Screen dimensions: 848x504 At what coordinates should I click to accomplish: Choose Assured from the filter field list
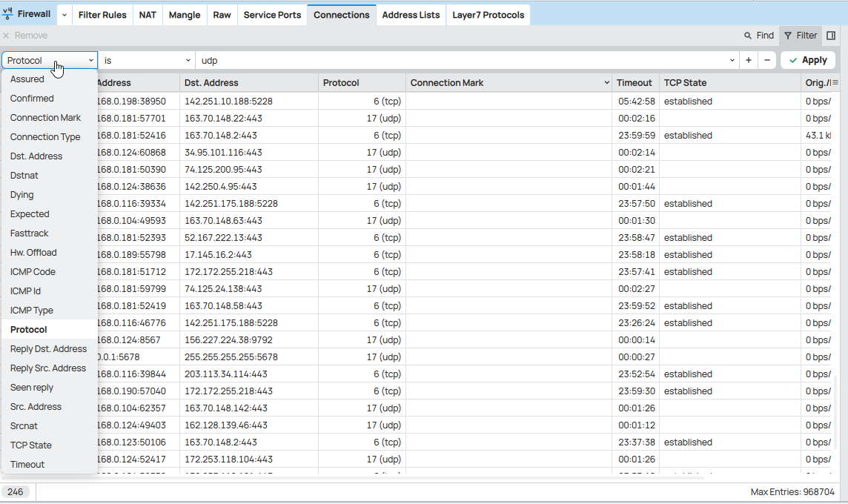point(49,79)
